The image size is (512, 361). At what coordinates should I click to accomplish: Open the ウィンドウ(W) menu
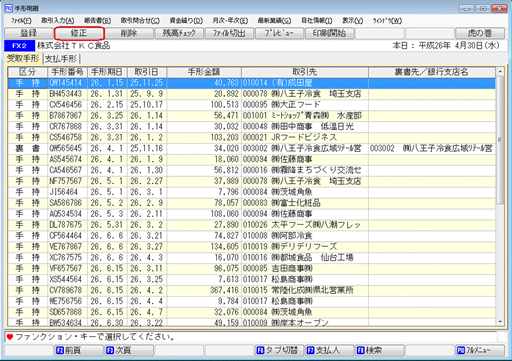[387, 21]
